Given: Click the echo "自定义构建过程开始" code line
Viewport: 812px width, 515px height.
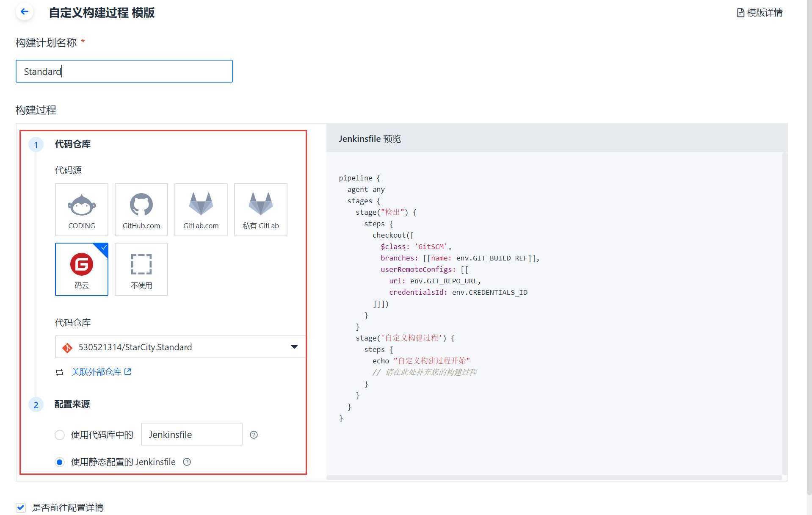Looking at the screenshot, I should (x=421, y=361).
